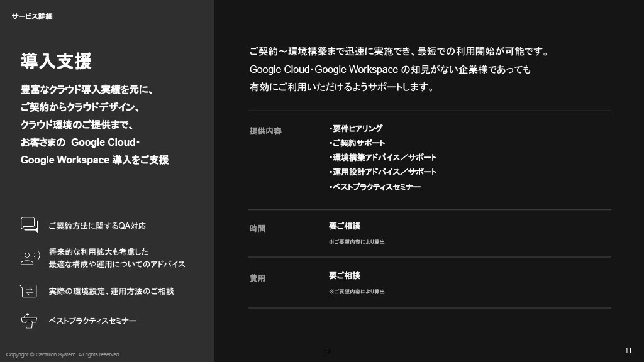Click the 要件ヒアリング bullet item
Image resolution: width=644 pixels, height=362 pixels.
point(356,129)
